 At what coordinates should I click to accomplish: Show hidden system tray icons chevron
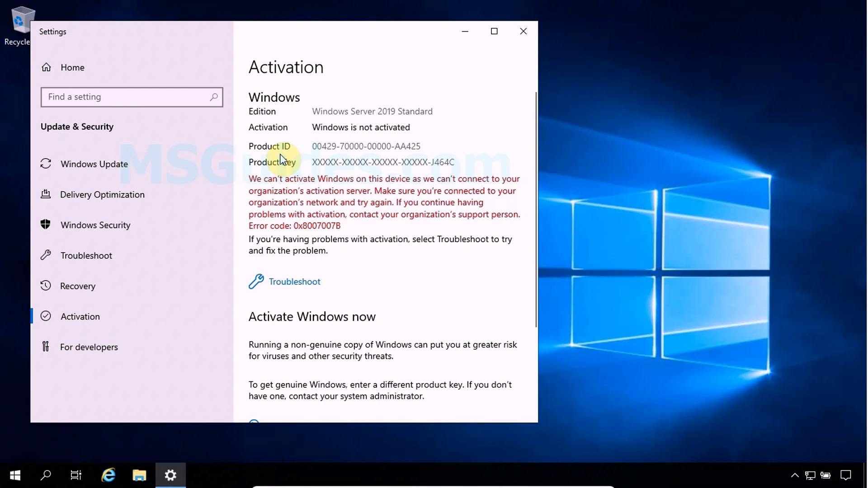tap(794, 475)
